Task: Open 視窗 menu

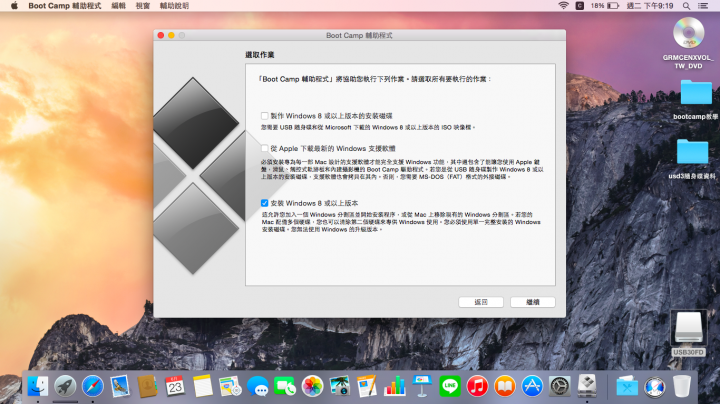Action: tap(143, 6)
